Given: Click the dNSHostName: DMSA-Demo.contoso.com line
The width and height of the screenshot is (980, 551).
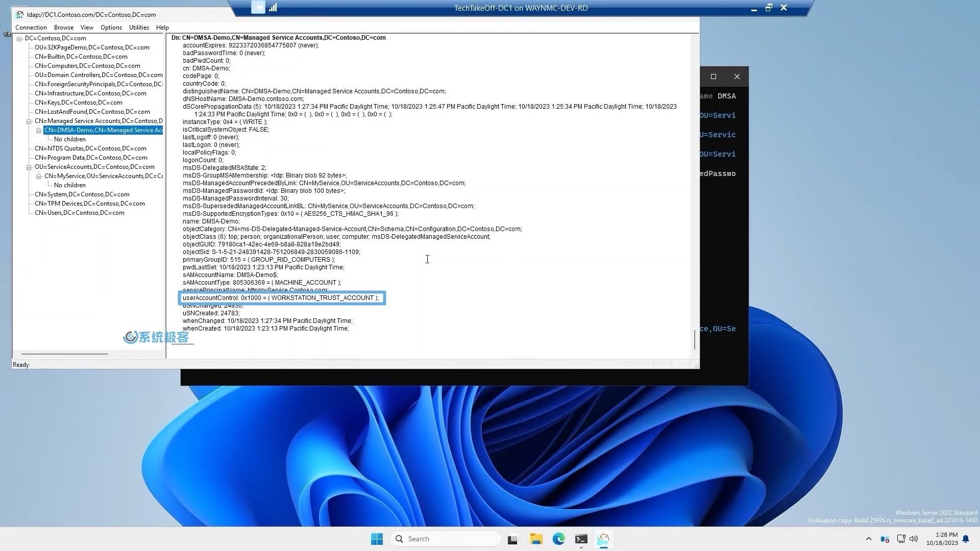Looking at the screenshot, I should [243, 99].
